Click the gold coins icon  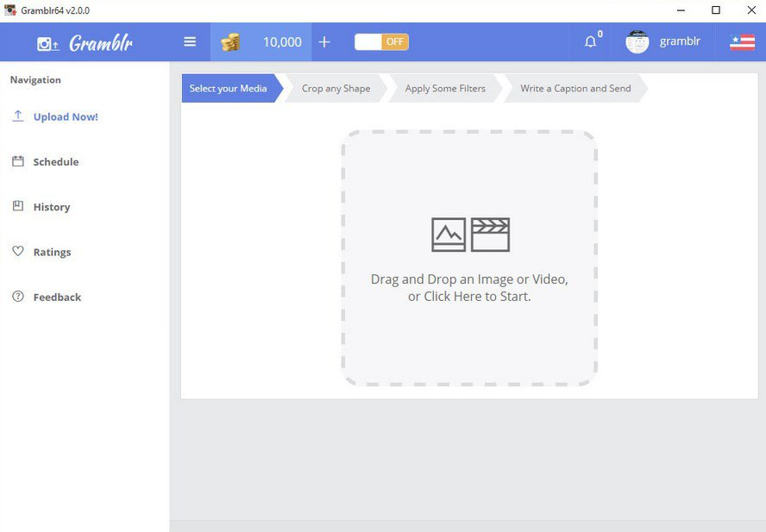pyautogui.click(x=230, y=42)
